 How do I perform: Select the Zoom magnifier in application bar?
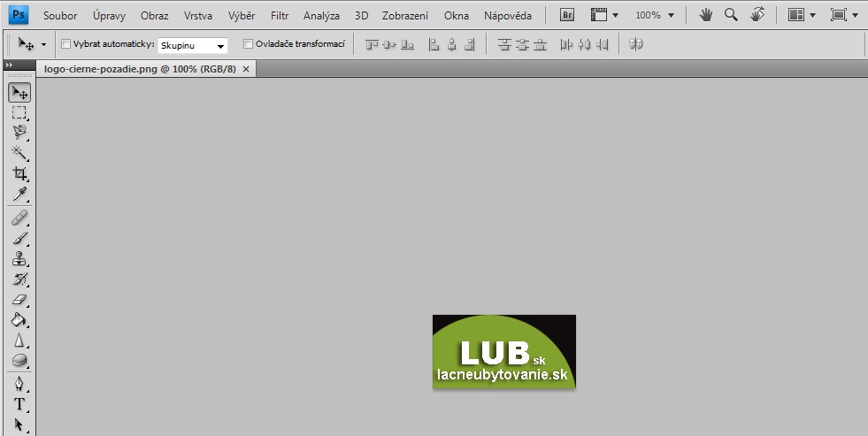(x=731, y=15)
